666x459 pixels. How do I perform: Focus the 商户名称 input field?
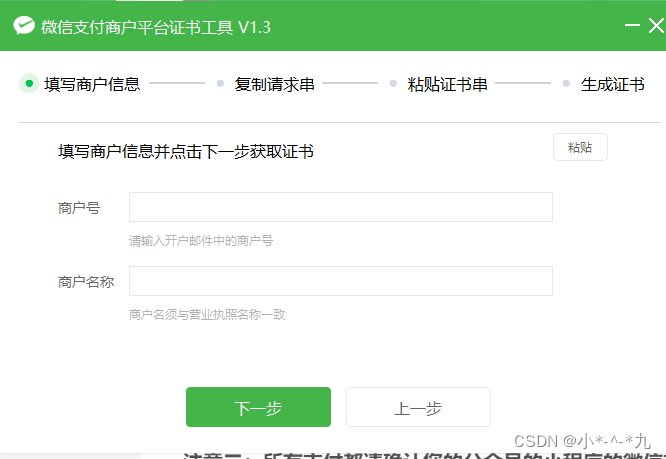(x=341, y=281)
